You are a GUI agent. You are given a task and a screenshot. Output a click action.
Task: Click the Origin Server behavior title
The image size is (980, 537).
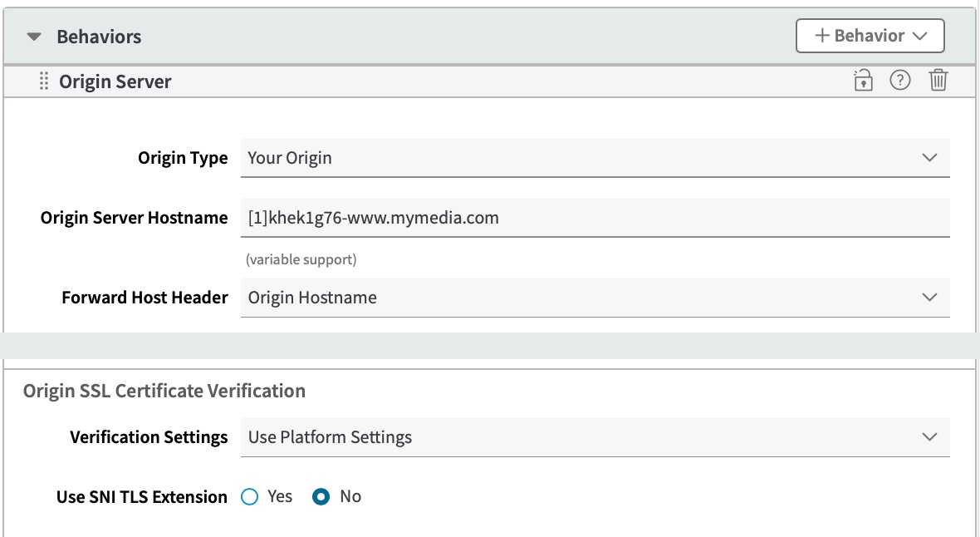(x=115, y=81)
